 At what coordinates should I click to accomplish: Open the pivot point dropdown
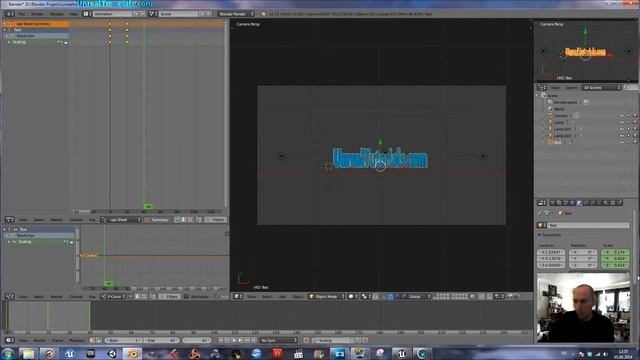coord(366,297)
